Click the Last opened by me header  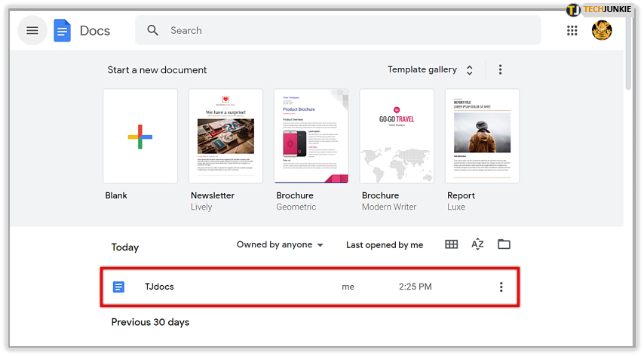385,245
